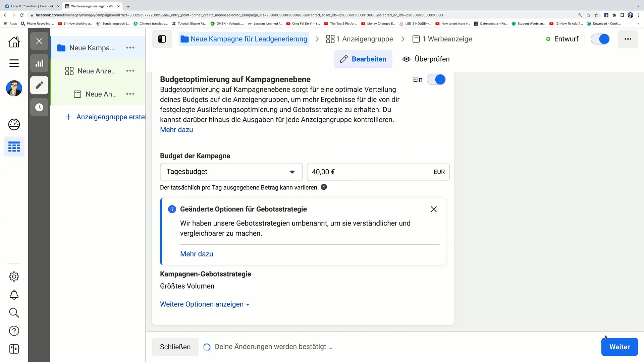Edit the 40,00 € budget field

tap(378, 172)
